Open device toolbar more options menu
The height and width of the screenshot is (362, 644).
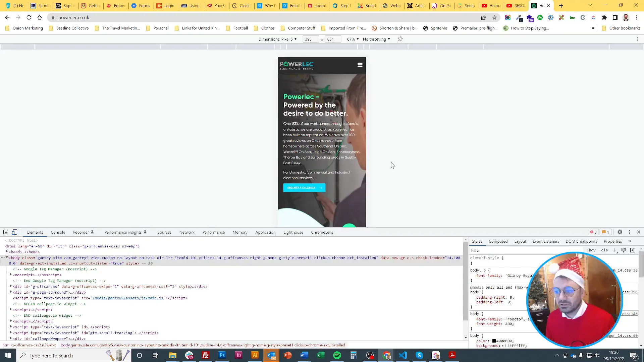(x=638, y=39)
